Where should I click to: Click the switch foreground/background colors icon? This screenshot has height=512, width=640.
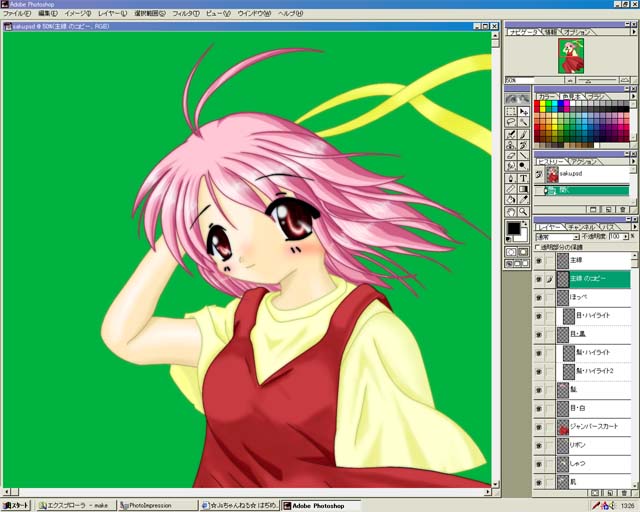524,224
